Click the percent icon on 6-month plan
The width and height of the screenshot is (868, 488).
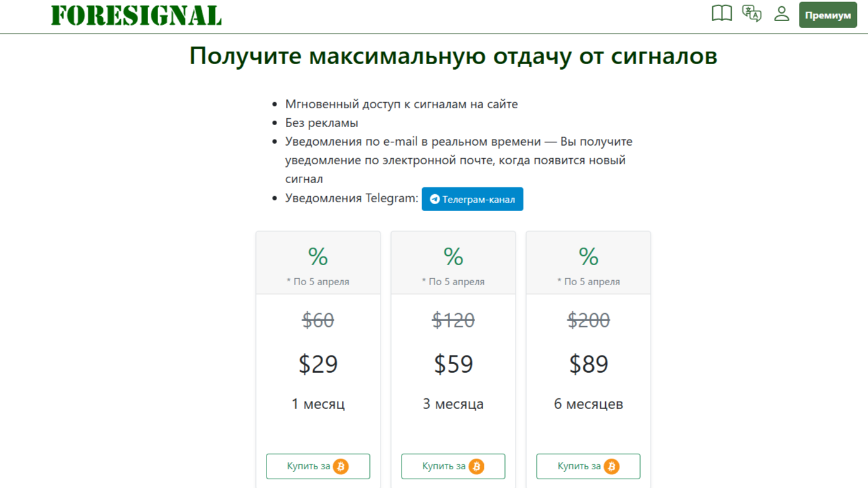tap(588, 256)
